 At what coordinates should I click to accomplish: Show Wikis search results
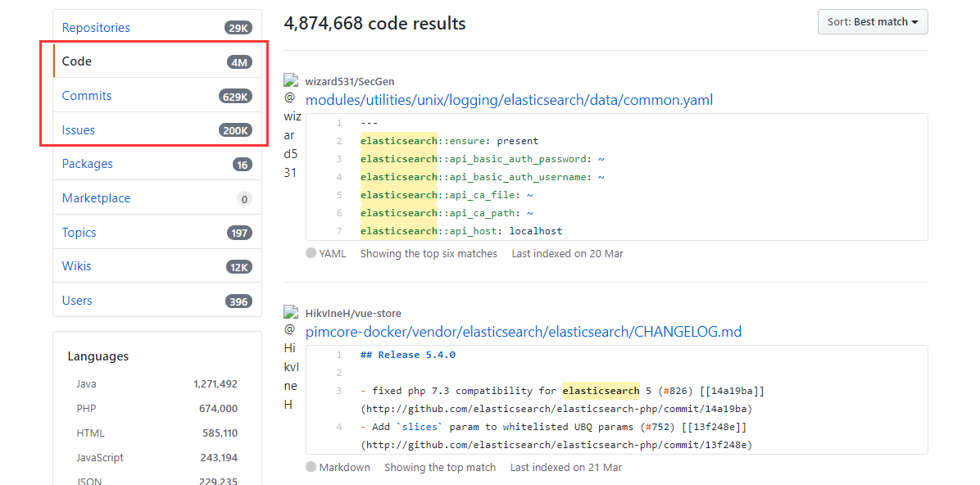tap(77, 266)
